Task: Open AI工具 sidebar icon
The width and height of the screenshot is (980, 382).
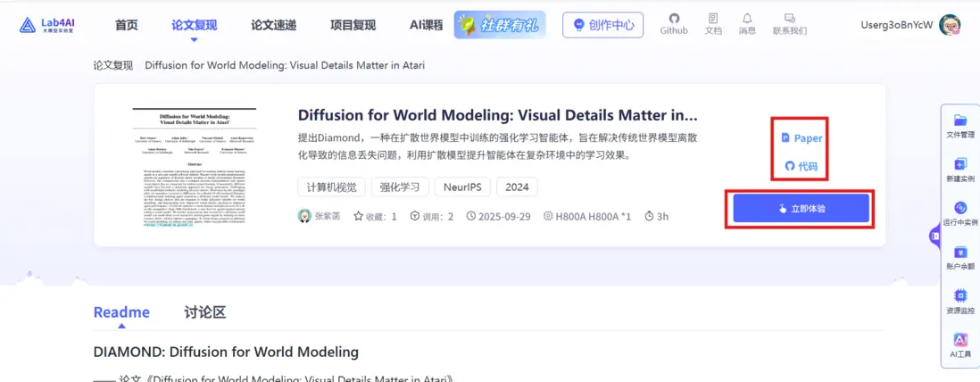Action: pyautogui.click(x=960, y=345)
